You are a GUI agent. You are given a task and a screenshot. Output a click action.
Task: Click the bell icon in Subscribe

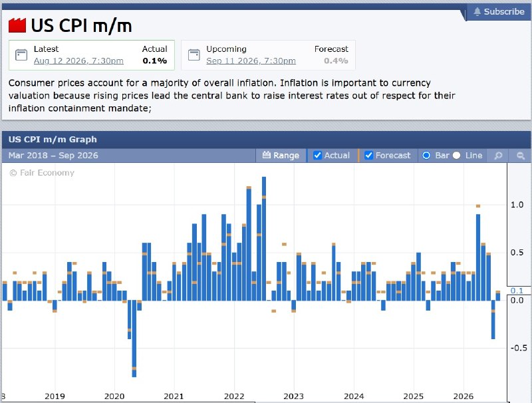click(x=477, y=11)
